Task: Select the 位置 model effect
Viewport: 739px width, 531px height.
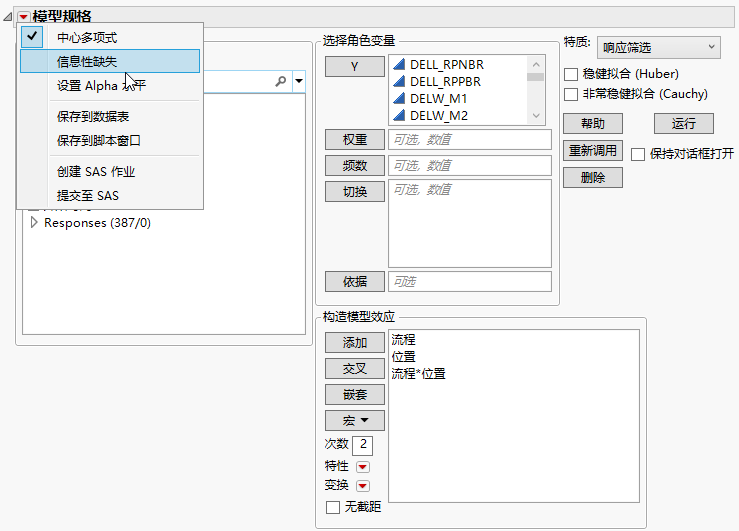Action: 403,356
